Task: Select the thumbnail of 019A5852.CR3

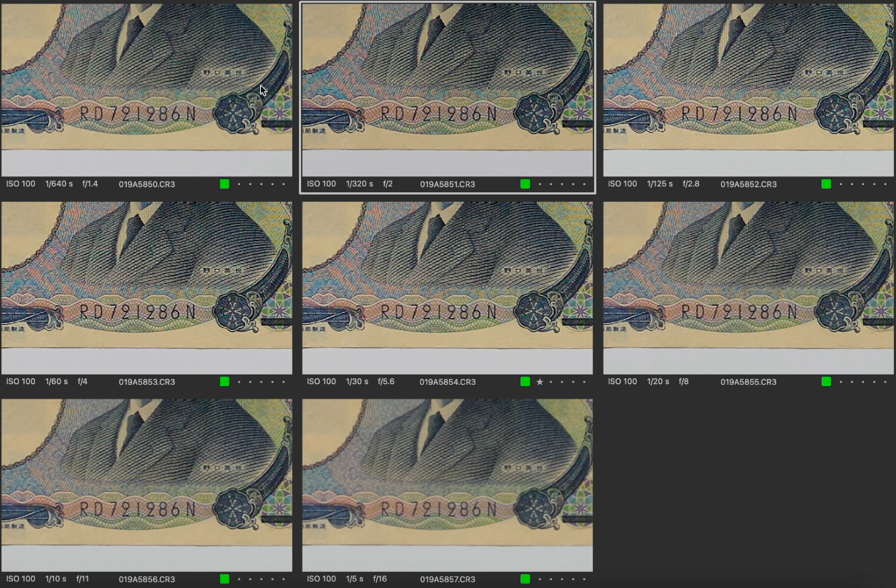Action: [x=749, y=90]
